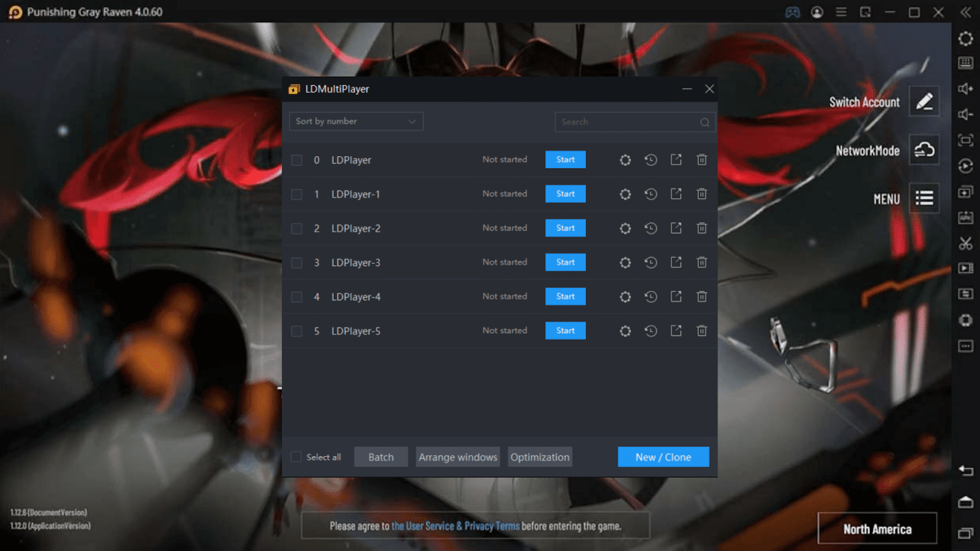Tick the checkbox for LDPlayer-2
Image resolution: width=980 pixels, height=551 pixels.
296,229
